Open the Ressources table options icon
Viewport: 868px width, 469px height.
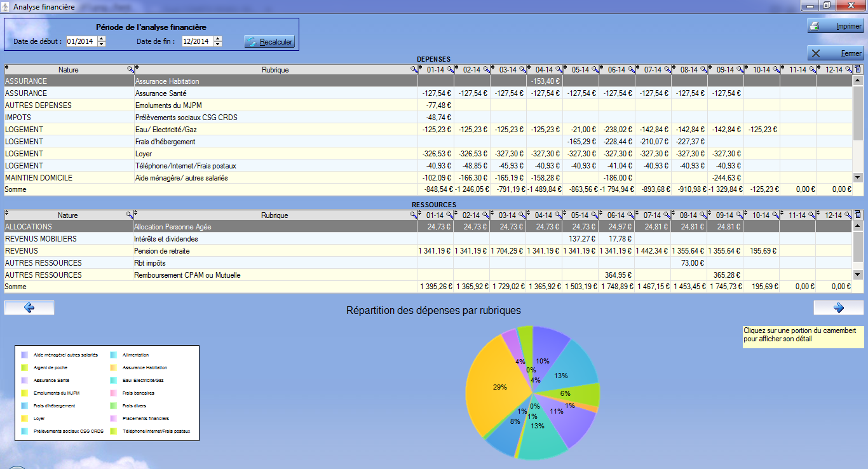click(858, 215)
